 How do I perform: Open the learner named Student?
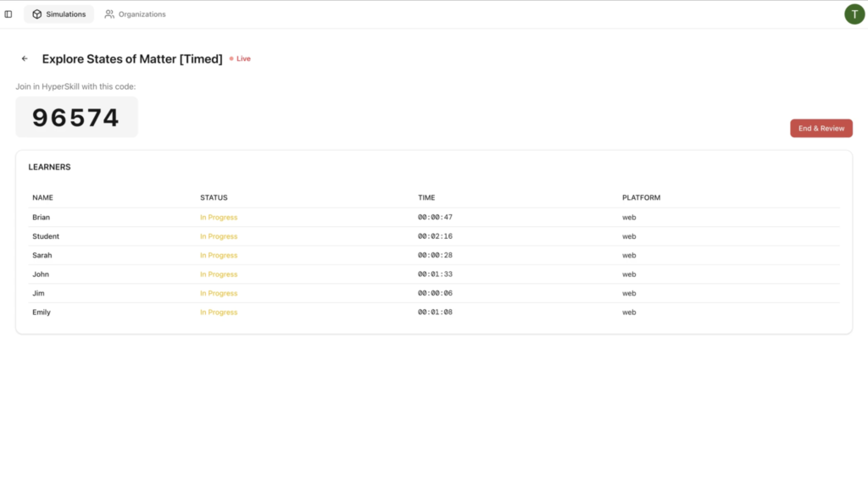(46, 236)
